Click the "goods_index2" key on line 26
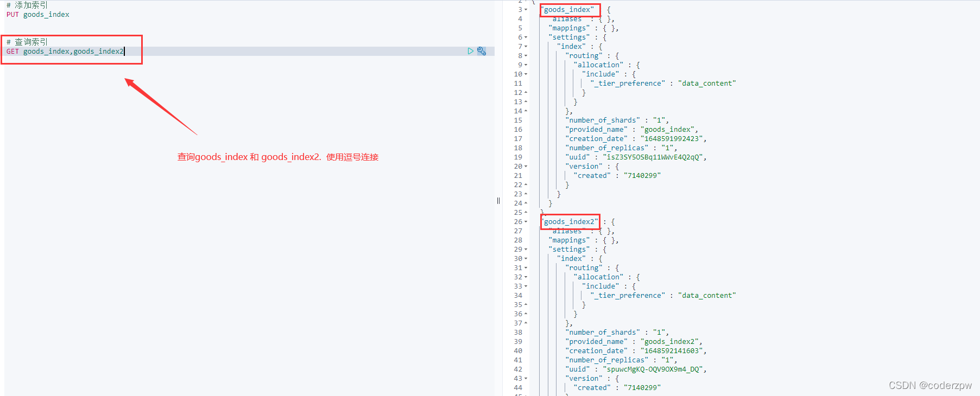The width and height of the screenshot is (980, 396). [569, 222]
